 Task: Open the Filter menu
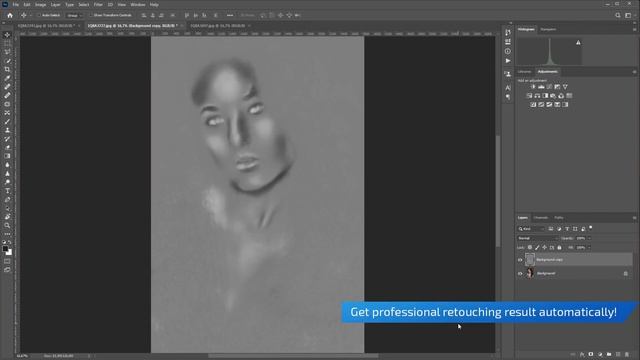coord(98,4)
